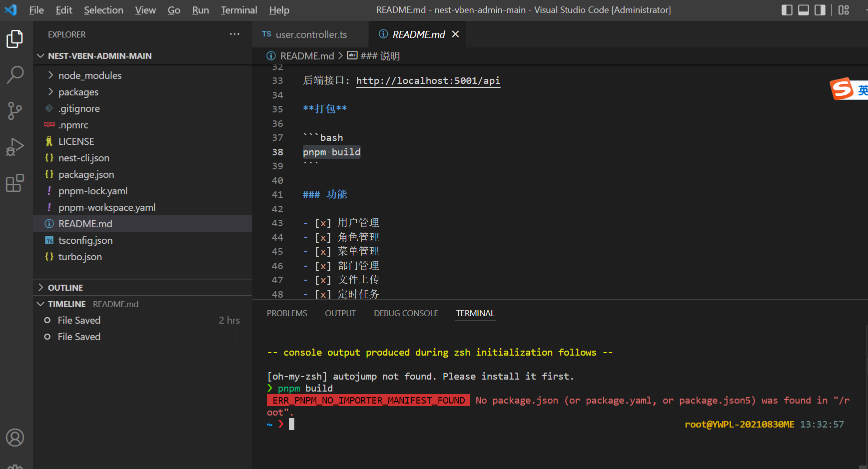This screenshot has width=868, height=469.
Task: Expand the OUTLINE section
Action: click(x=40, y=288)
